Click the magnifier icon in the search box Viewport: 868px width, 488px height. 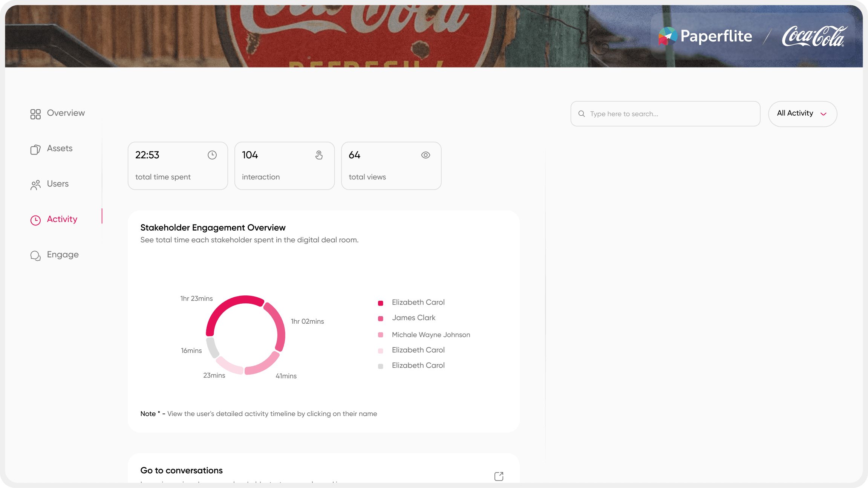coord(582,113)
